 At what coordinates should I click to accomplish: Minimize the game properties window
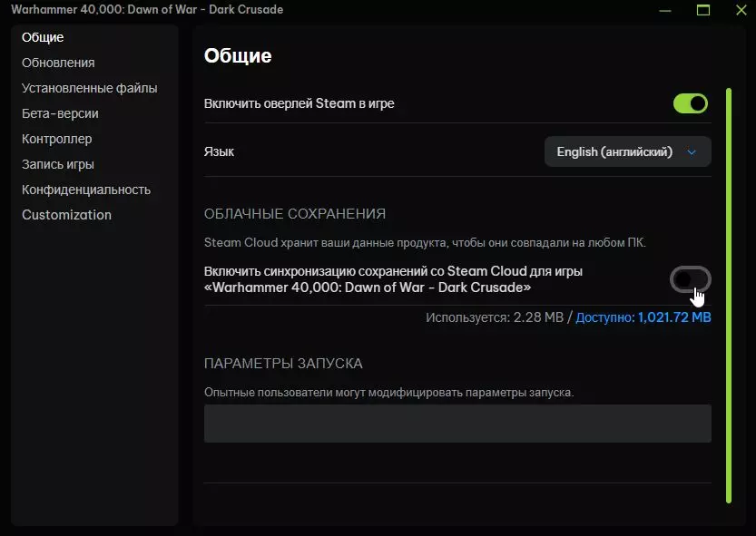pos(665,10)
